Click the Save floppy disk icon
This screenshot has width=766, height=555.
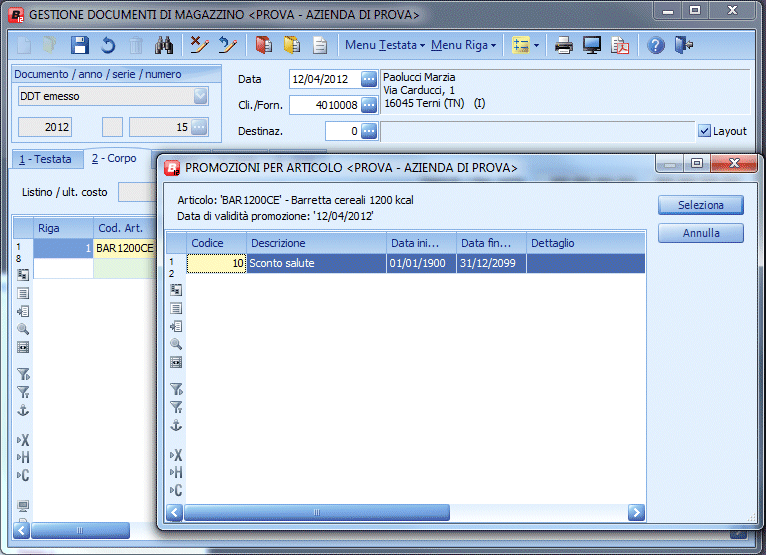(80, 45)
